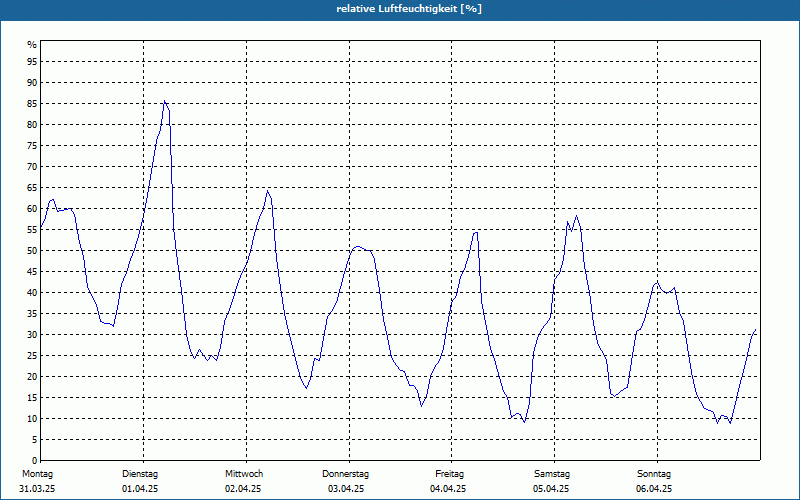The width and height of the screenshot is (800, 500).
Task: Click the 10 y-axis label
Action: click(x=32, y=419)
